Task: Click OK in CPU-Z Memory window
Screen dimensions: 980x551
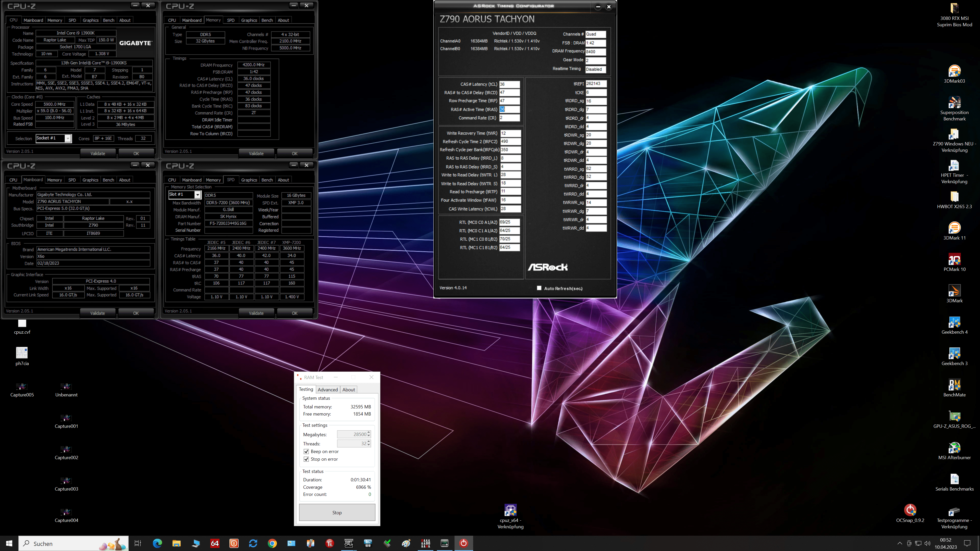Action: (x=295, y=153)
